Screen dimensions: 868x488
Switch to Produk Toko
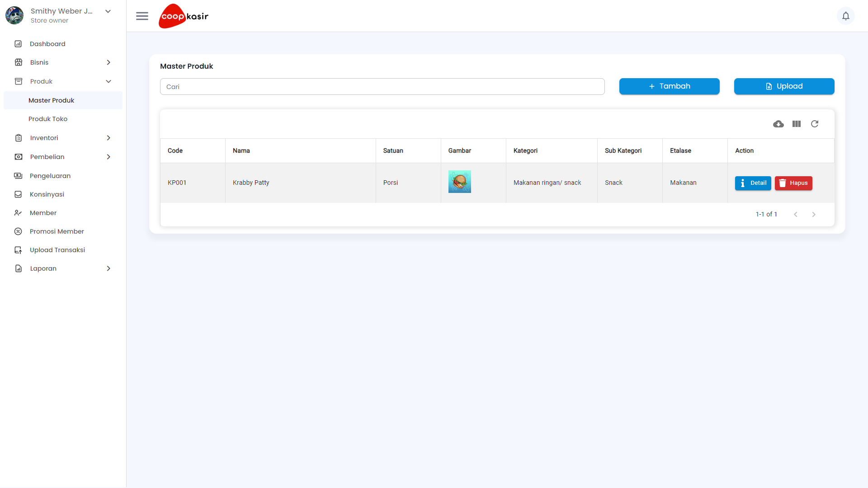[x=48, y=118]
